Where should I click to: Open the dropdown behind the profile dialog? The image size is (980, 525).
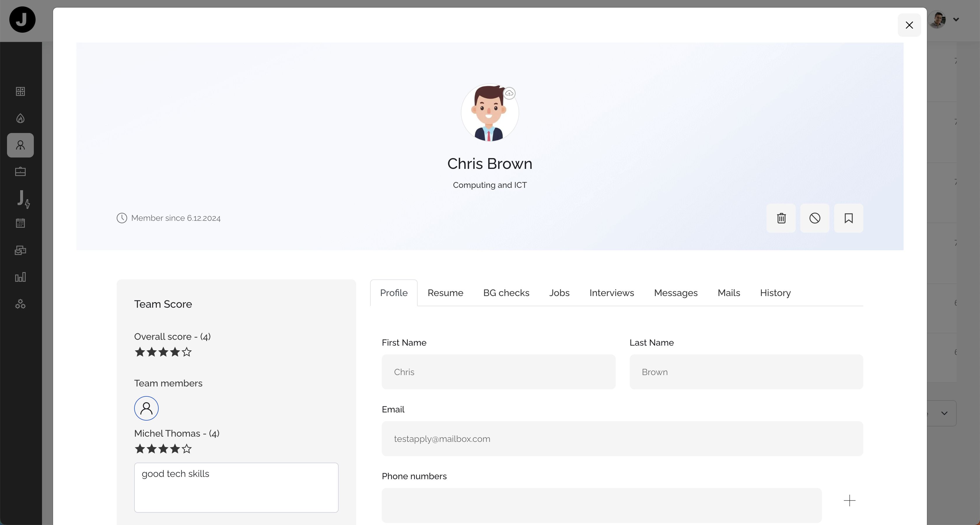[944, 413]
